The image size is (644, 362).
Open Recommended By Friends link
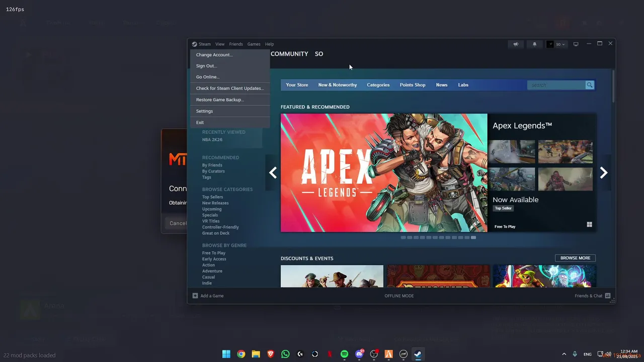pyautogui.click(x=212, y=165)
